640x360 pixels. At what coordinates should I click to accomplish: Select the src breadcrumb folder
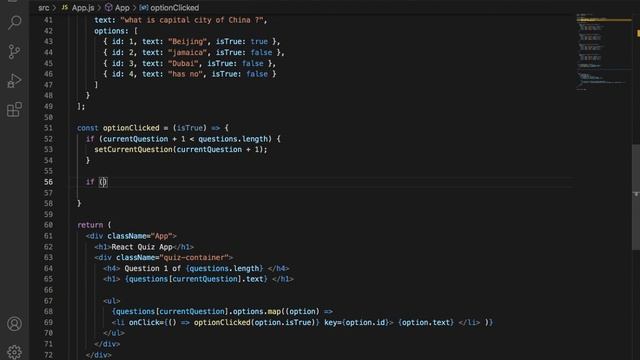[x=44, y=8]
